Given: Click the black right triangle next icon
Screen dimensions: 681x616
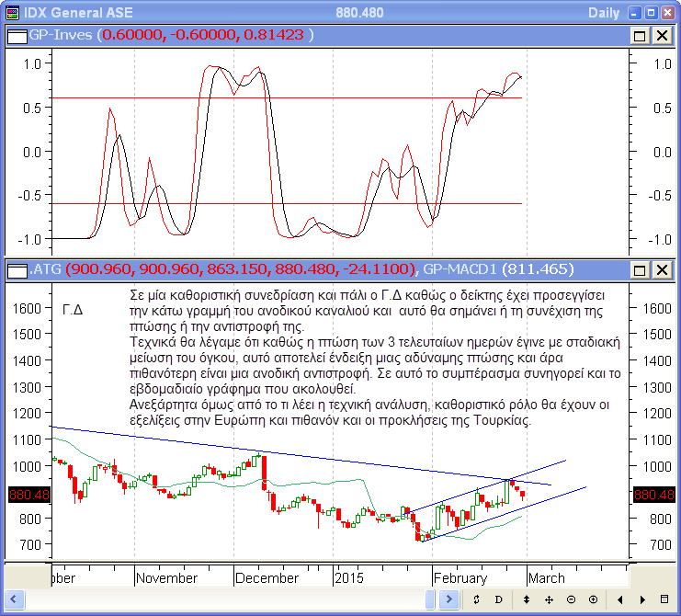Looking at the screenshot, I should 642,599.
